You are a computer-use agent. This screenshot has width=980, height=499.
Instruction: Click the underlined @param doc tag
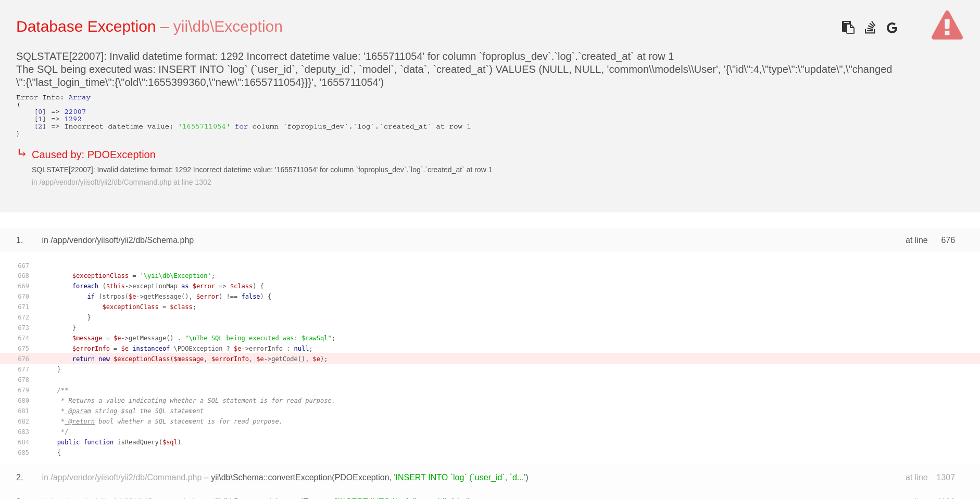tap(79, 411)
